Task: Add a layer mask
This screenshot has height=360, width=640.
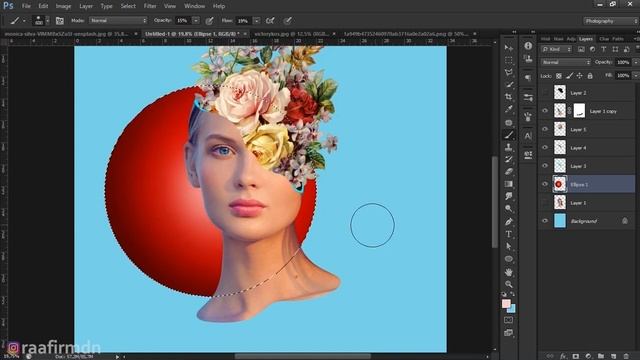Action: pos(576,356)
